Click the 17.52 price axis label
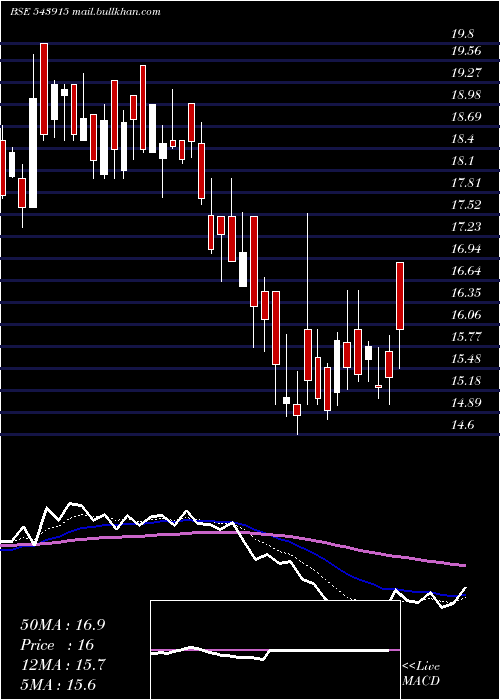The height and width of the screenshot is (700, 500). [467, 205]
